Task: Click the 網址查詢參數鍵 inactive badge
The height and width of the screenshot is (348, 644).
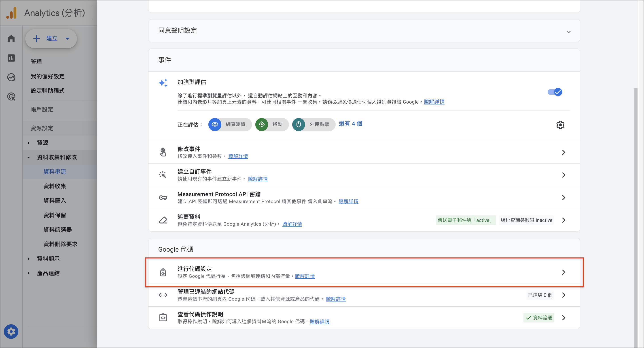Action: pos(526,220)
